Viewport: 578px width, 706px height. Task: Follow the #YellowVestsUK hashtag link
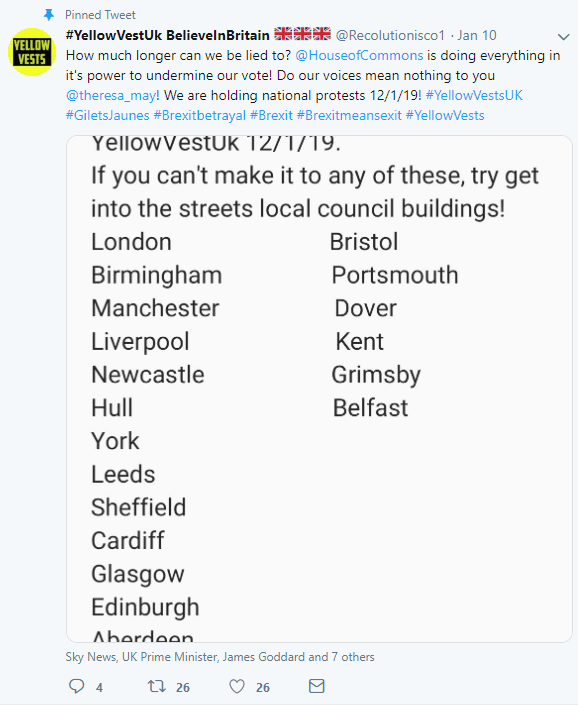tap(474, 95)
